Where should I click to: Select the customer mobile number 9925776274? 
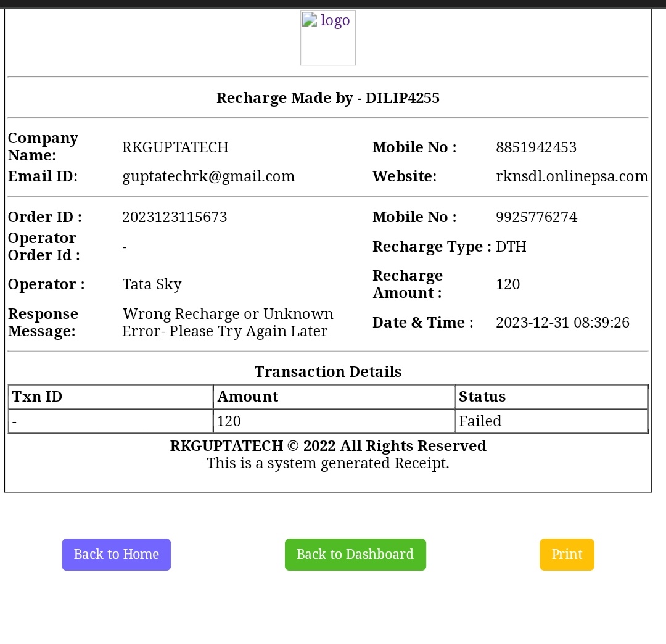click(x=536, y=217)
